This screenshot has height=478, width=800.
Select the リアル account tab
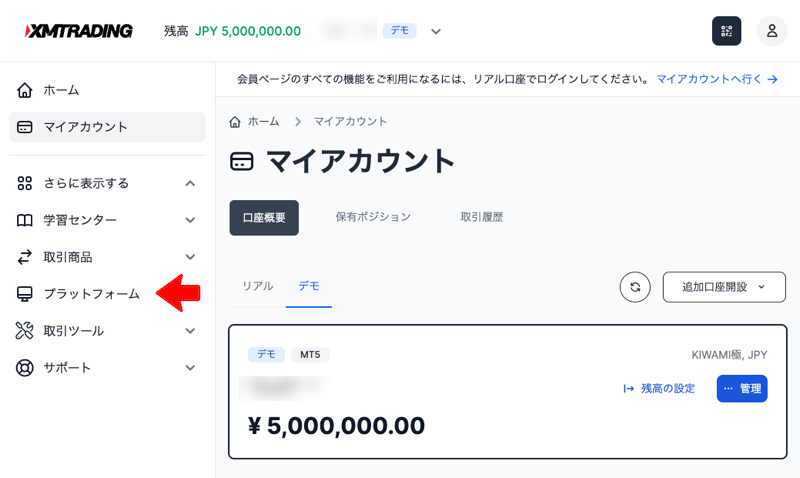pyautogui.click(x=258, y=286)
